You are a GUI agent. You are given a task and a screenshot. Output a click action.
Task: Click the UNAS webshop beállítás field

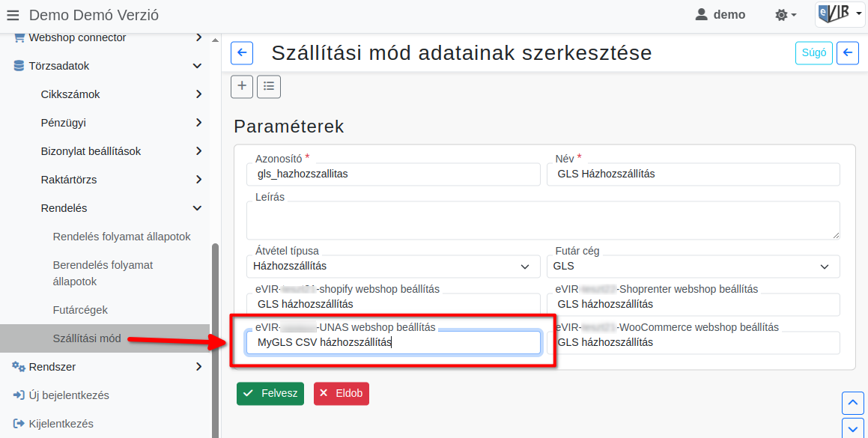click(393, 343)
